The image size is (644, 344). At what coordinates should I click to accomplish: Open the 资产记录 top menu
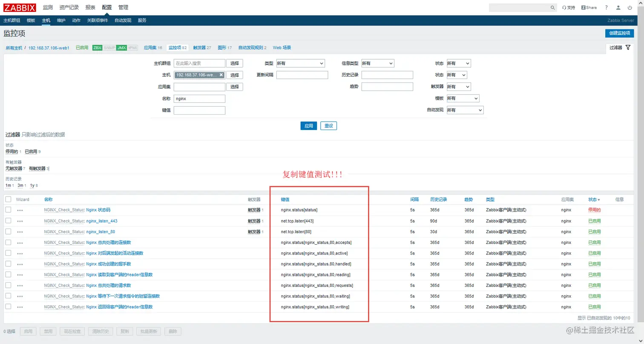(x=69, y=8)
